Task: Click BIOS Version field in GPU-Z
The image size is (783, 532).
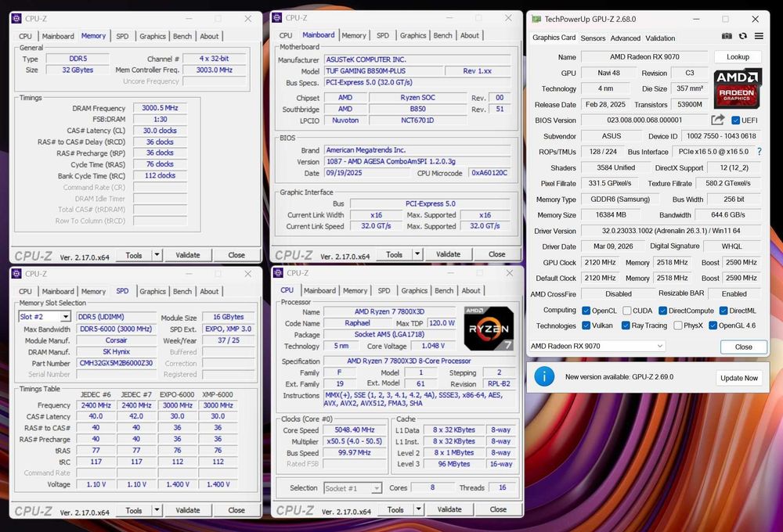Action: tap(644, 120)
